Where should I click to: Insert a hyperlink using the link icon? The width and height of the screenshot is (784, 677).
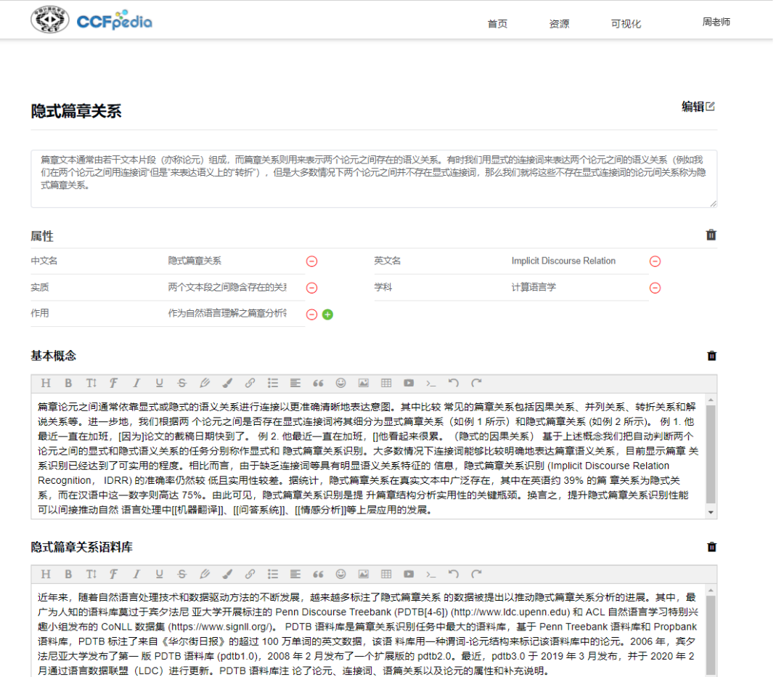[250, 383]
